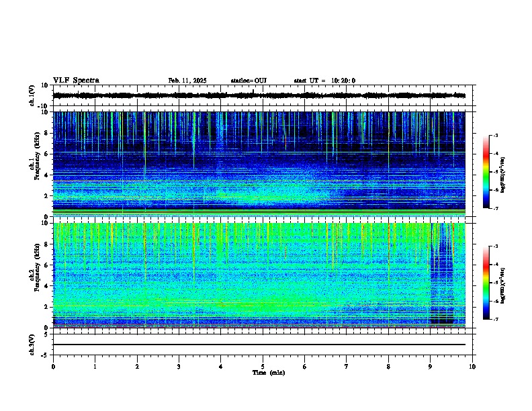Click the "VLF Spectra" plot title
This screenshot has width=532, height=411.
[x=76, y=81]
